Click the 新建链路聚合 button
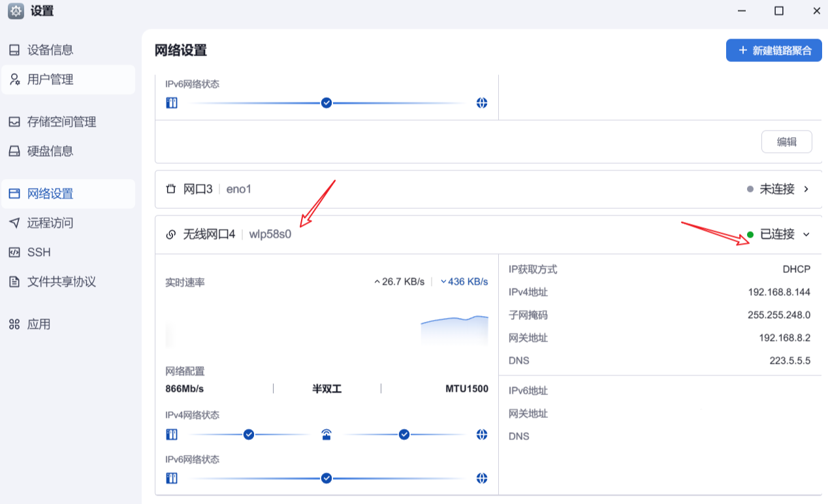 (x=774, y=50)
